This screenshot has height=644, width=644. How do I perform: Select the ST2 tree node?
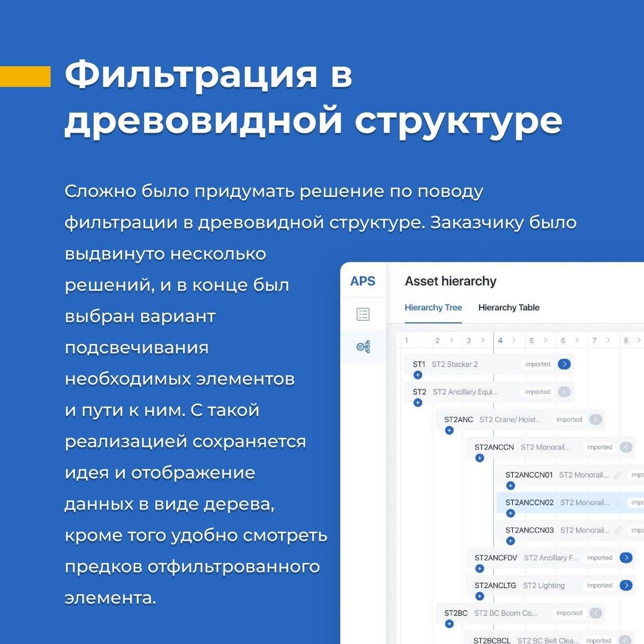(488, 392)
